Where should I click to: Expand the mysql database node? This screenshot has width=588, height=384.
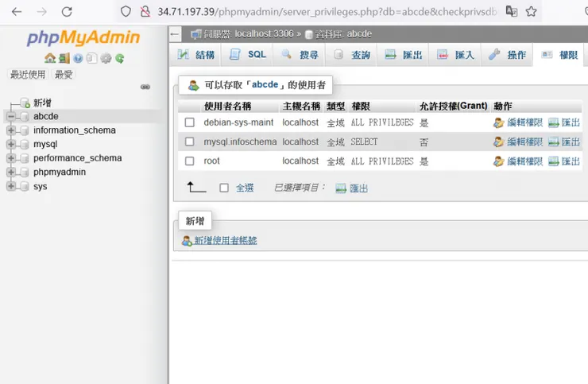pyautogui.click(x=11, y=144)
